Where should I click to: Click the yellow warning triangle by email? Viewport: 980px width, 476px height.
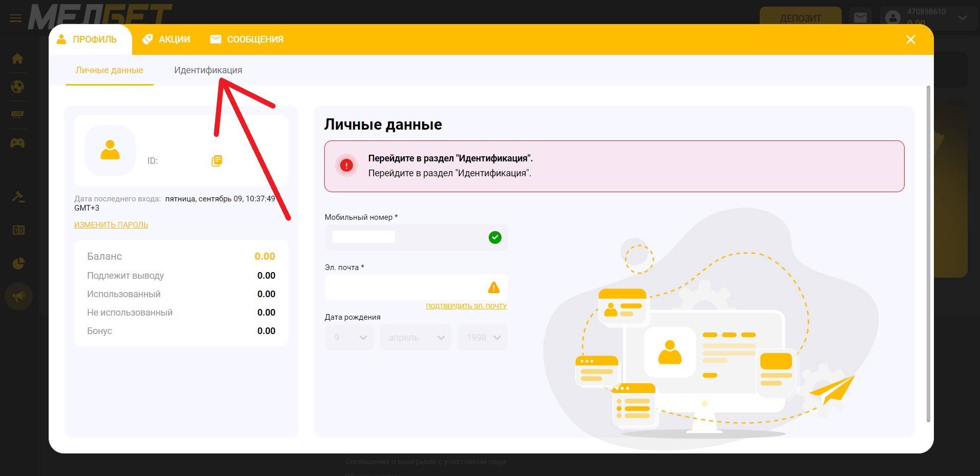pos(494,287)
